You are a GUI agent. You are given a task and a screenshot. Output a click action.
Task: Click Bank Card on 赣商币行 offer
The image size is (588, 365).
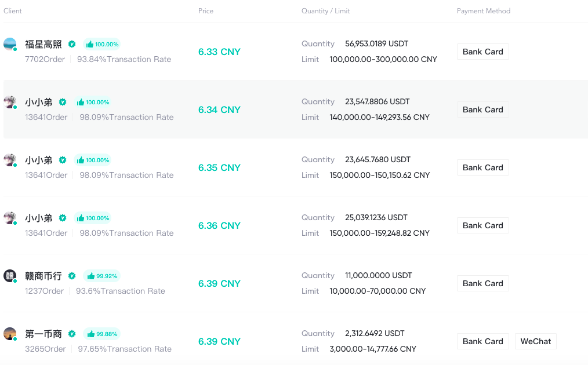[x=482, y=283]
